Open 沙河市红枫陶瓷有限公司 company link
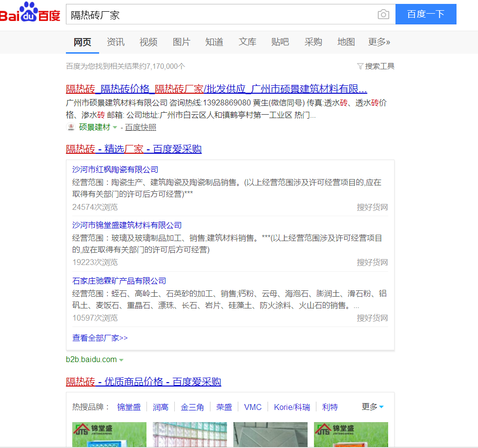This screenshot has height=448, width=478. [x=115, y=169]
